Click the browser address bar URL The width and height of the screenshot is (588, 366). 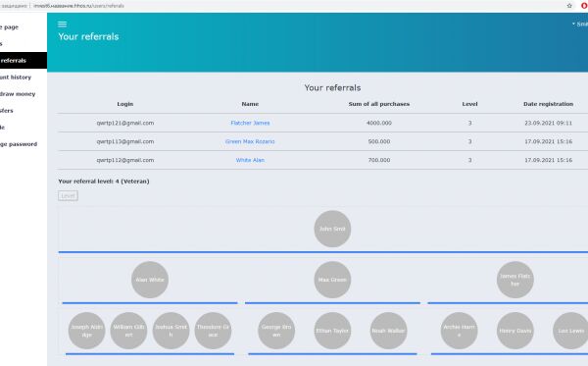point(78,6)
